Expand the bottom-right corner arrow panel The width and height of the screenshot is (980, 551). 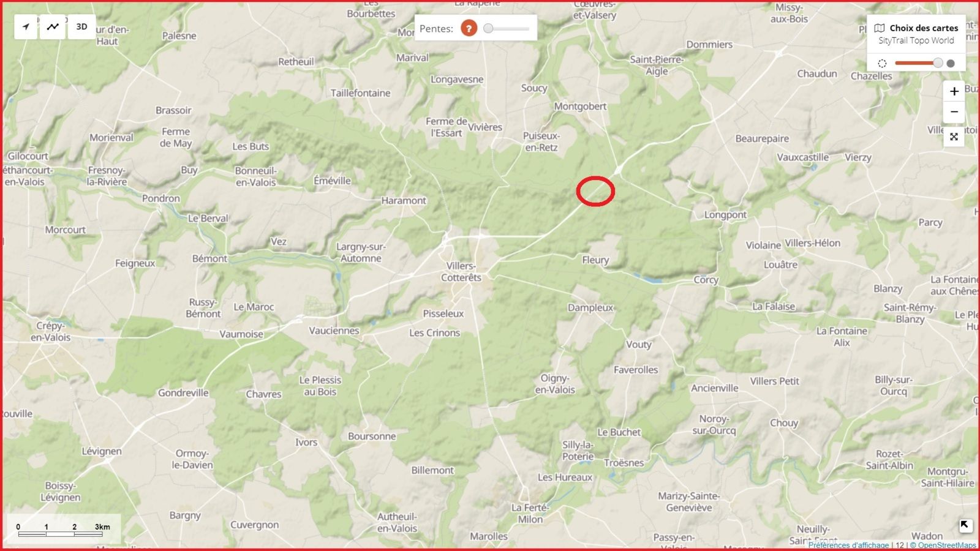[965, 525]
